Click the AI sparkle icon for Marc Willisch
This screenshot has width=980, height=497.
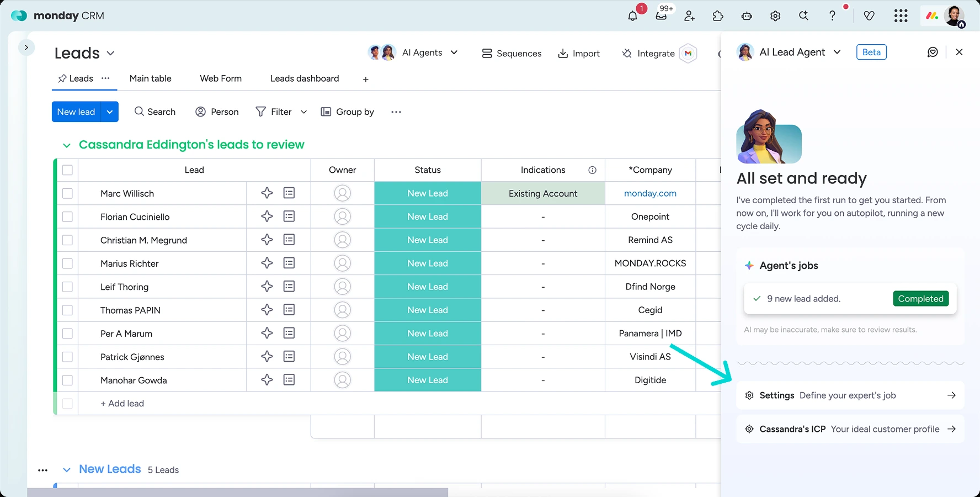point(267,193)
